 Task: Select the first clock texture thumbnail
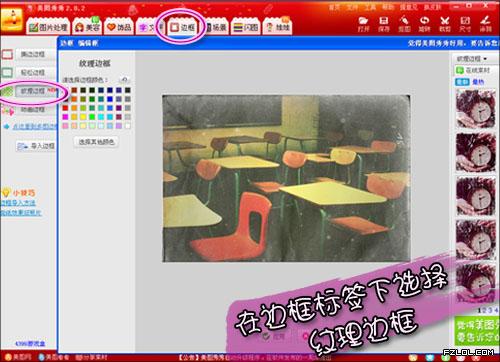476,109
